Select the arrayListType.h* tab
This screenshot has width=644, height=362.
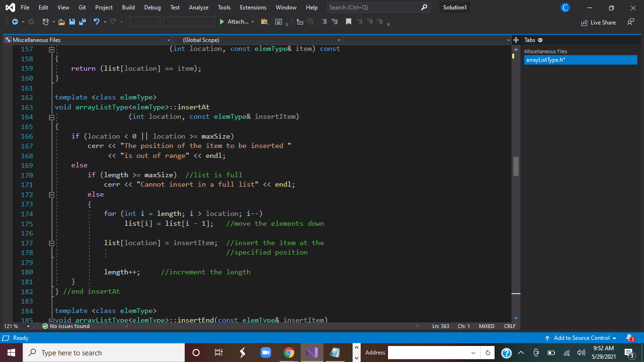coord(580,60)
